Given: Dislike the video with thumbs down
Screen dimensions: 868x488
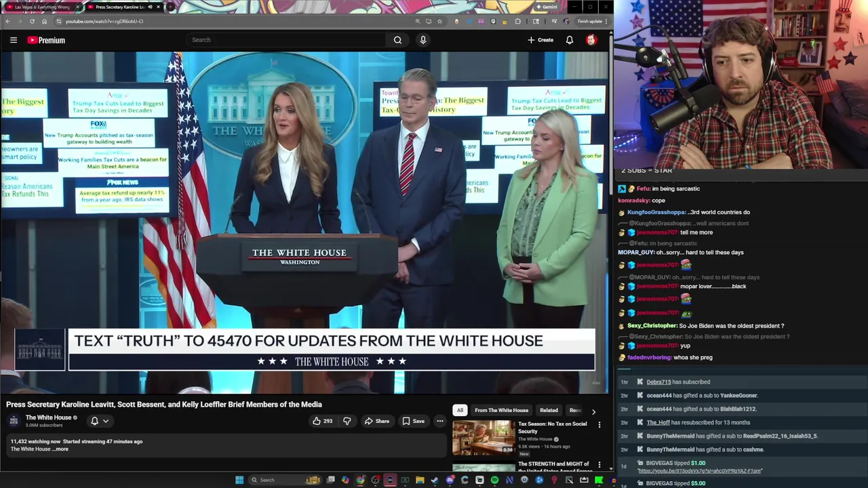Looking at the screenshot, I should point(347,421).
